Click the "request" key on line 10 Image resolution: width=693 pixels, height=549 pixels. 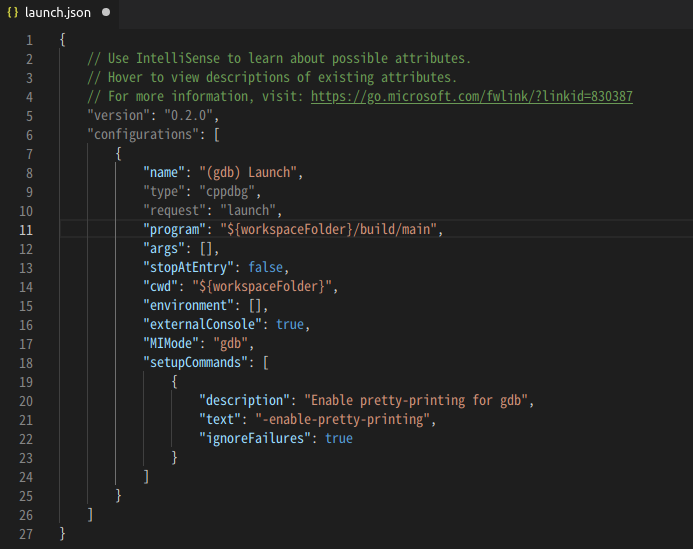(x=174, y=210)
